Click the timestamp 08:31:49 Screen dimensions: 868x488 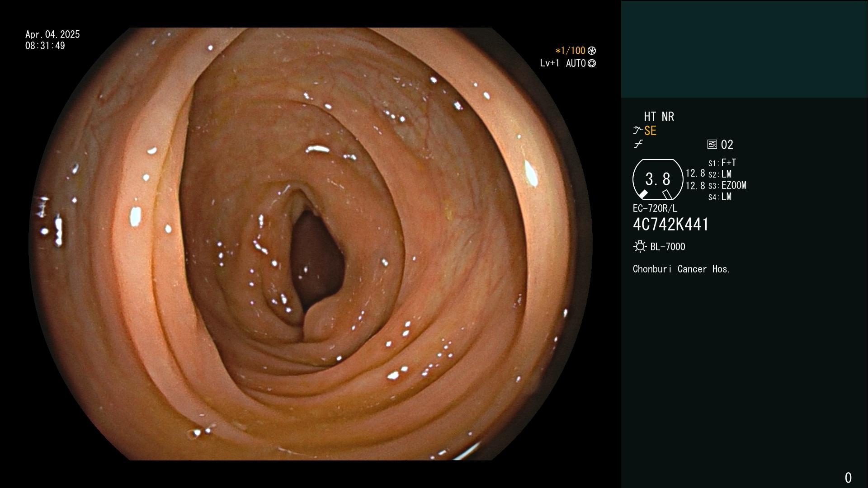point(45,46)
